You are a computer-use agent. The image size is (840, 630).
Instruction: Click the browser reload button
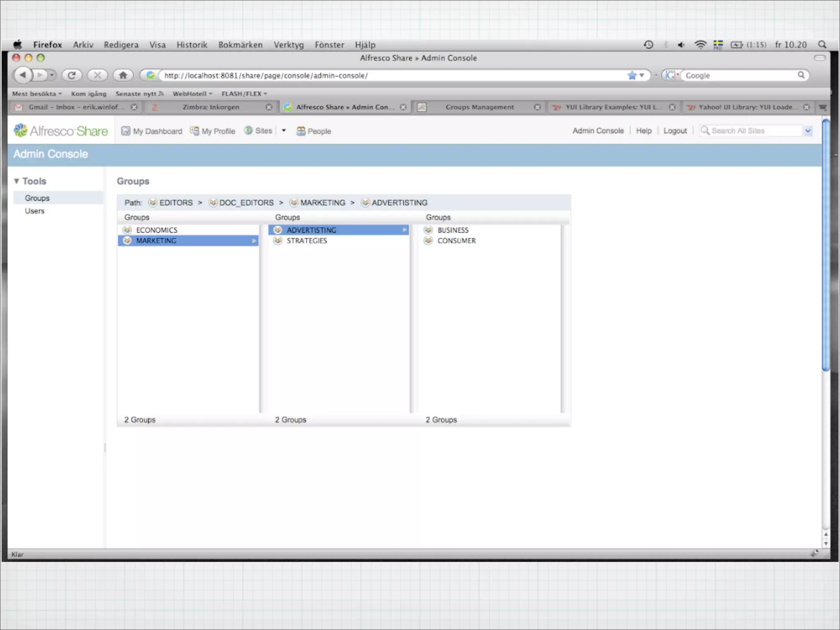click(72, 75)
